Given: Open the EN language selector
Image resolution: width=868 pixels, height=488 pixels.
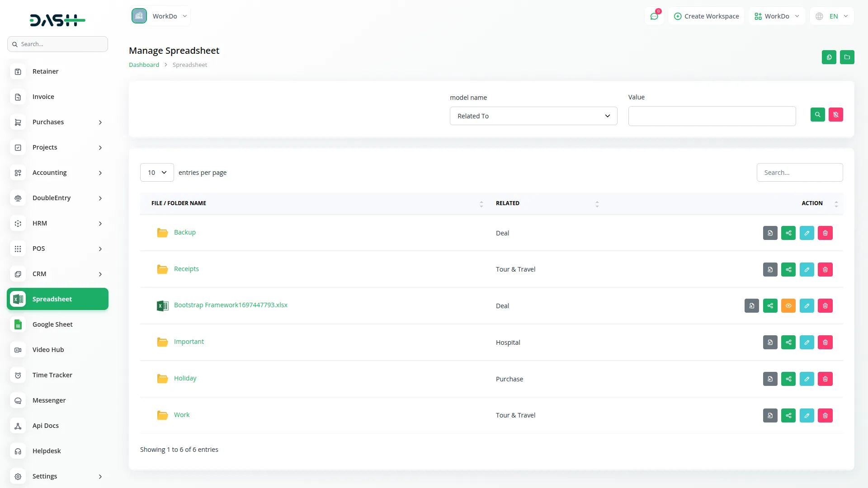Looking at the screenshot, I should click(x=832, y=16).
